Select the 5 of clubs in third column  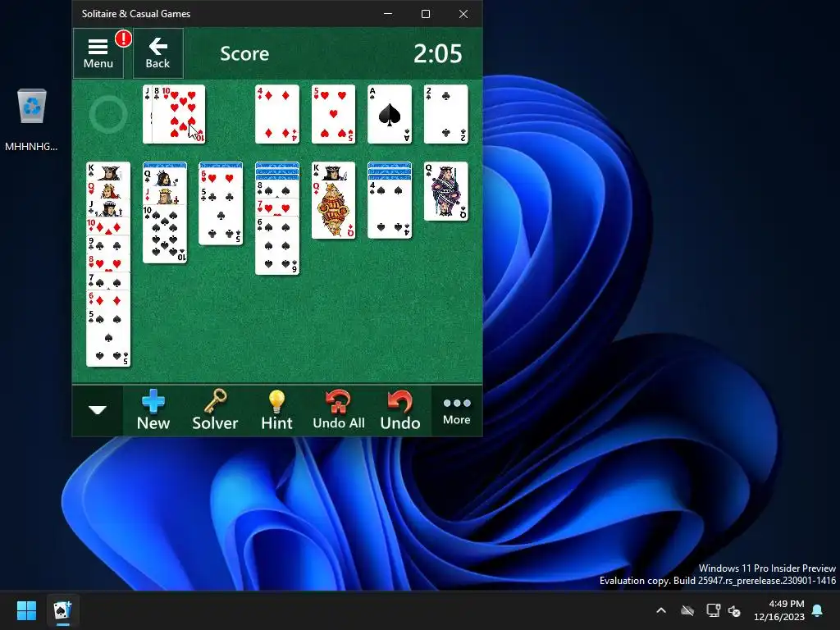click(221, 216)
